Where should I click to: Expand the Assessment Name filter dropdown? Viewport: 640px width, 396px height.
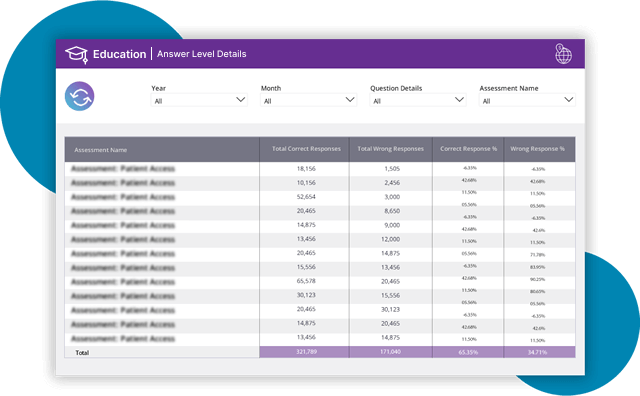point(527,100)
